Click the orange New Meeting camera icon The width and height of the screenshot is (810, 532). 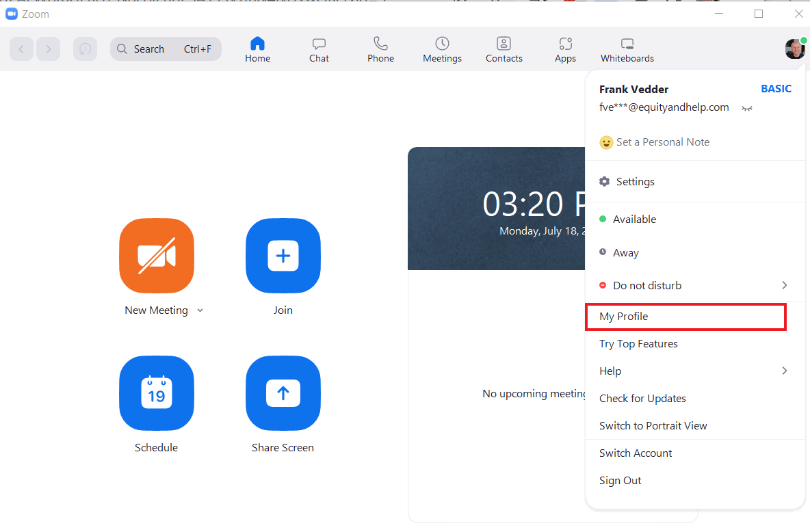coord(157,256)
